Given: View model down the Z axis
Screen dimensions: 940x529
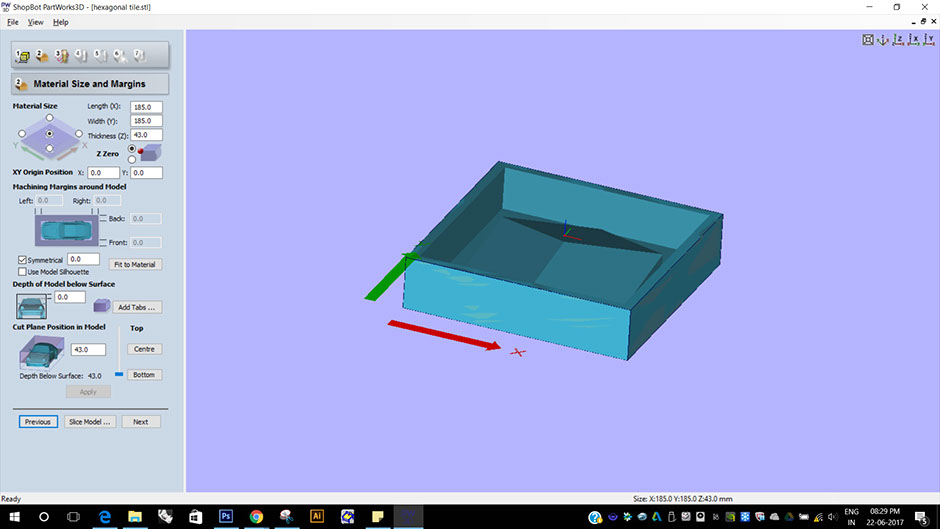Looking at the screenshot, I should [x=898, y=40].
